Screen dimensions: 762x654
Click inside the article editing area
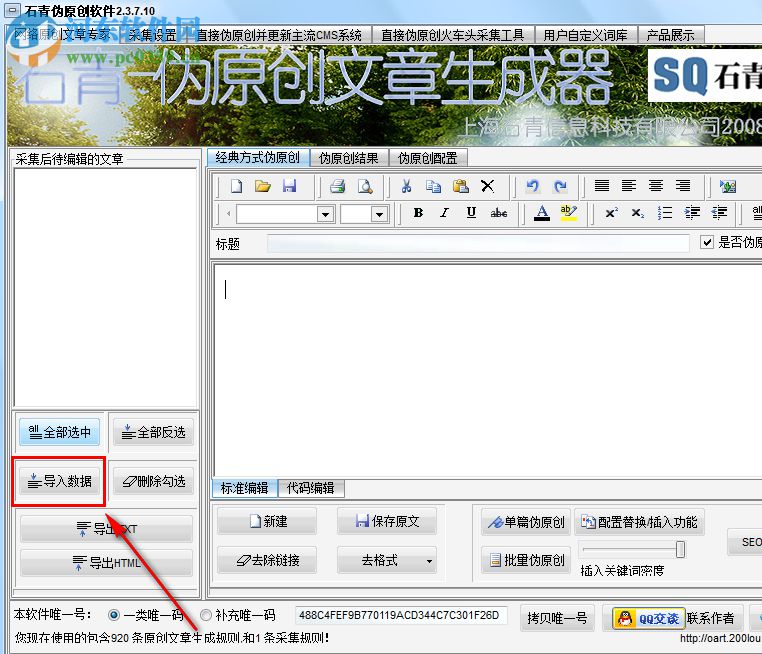tap(487, 370)
